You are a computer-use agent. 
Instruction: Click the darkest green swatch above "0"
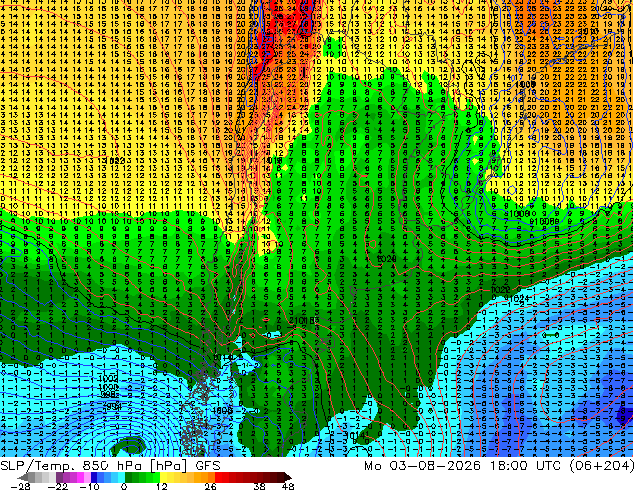129,477
